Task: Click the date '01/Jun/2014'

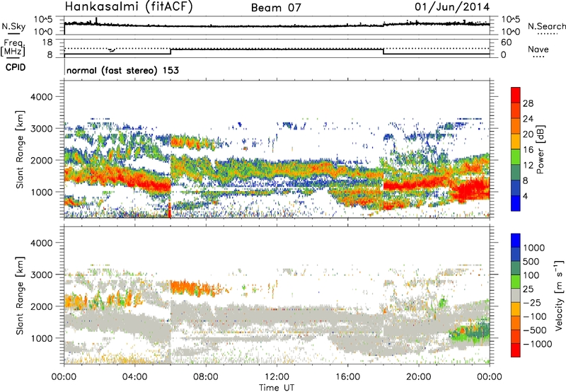Action: coord(452,7)
